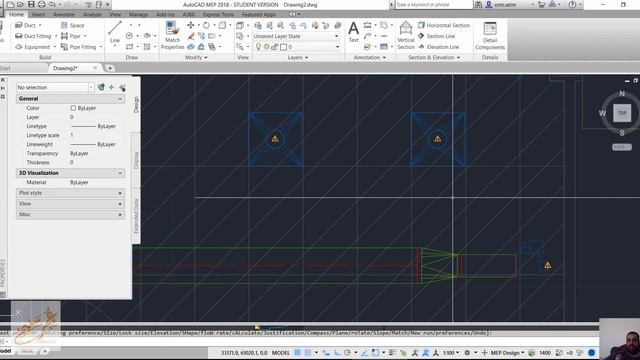Image resolution: width=640 pixels, height=360 pixels.
Task: Click the keyword search input field
Action: tap(433, 5)
